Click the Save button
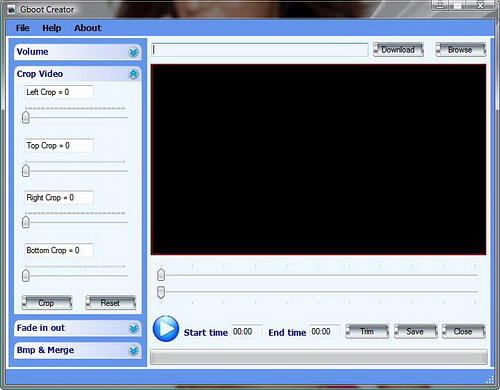The width and height of the screenshot is (500, 390). tap(415, 331)
